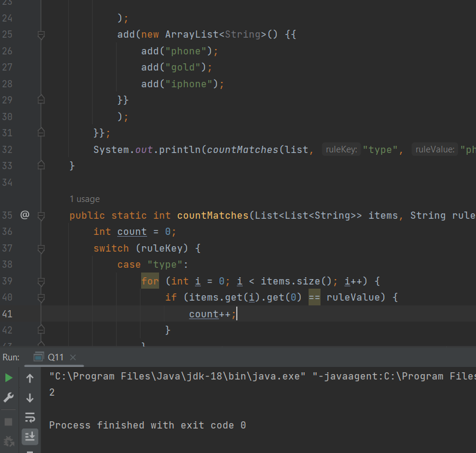476x453 pixels.
Task: Click the @ gutter icon at line 35
Action: tap(25, 215)
